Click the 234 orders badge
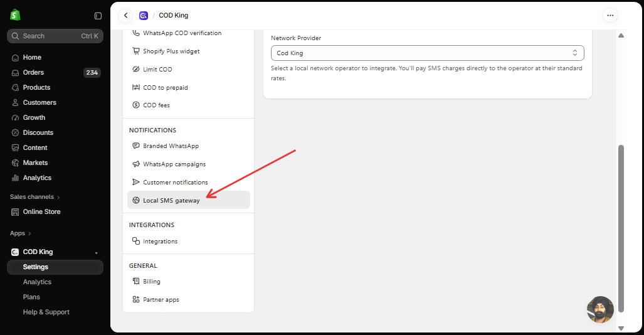The height and width of the screenshot is (335, 644). coord(92,73)
